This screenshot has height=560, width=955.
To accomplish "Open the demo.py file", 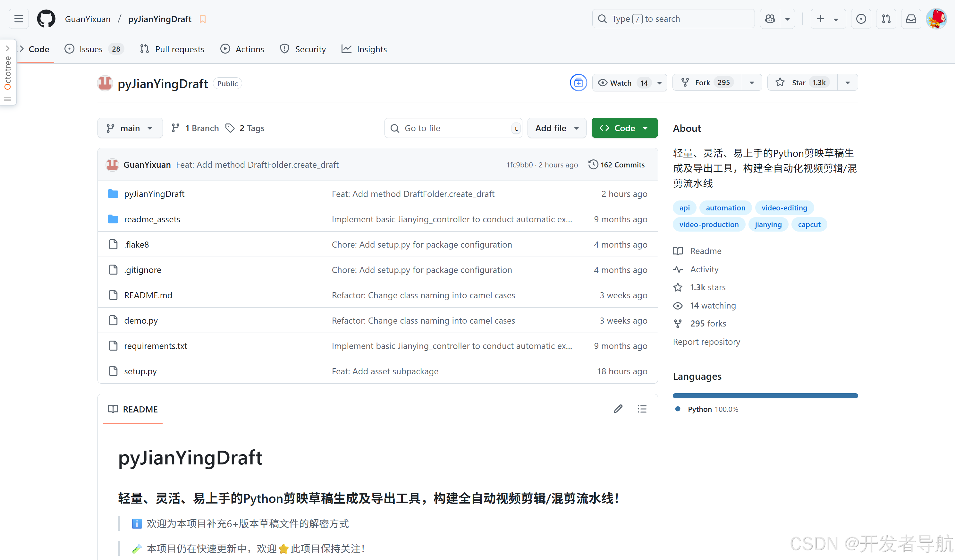I will click(x=141, y=321).
